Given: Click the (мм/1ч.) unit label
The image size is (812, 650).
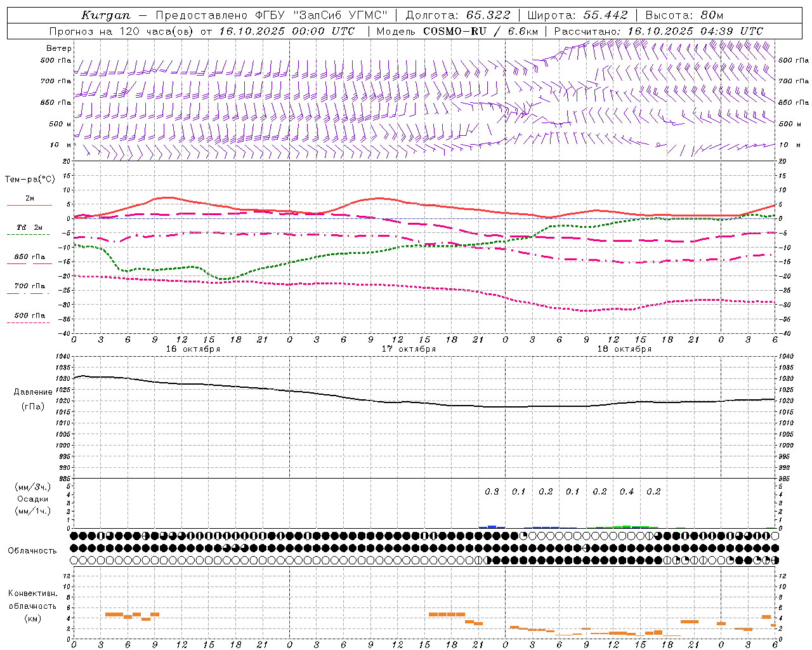Looking at the screenshot, I should pyautogui.click(x=33, y=511).
